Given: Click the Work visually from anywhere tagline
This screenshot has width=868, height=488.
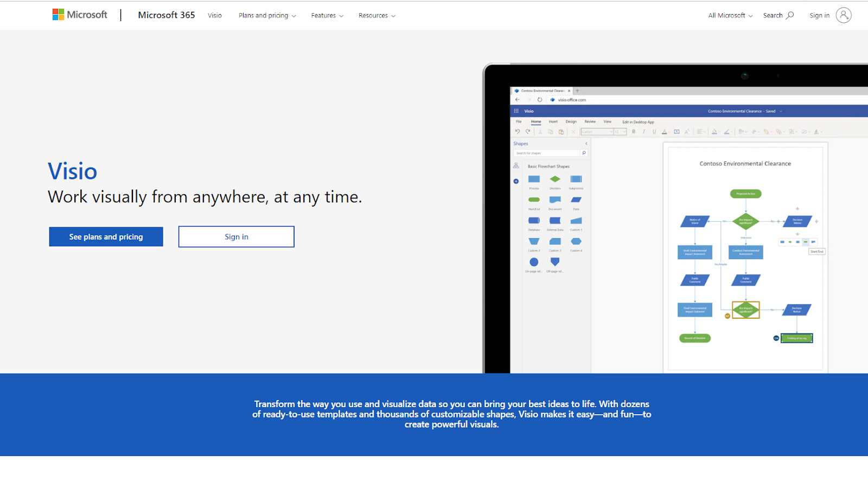Looking at the screenshot, I should [x=205, y=197].
